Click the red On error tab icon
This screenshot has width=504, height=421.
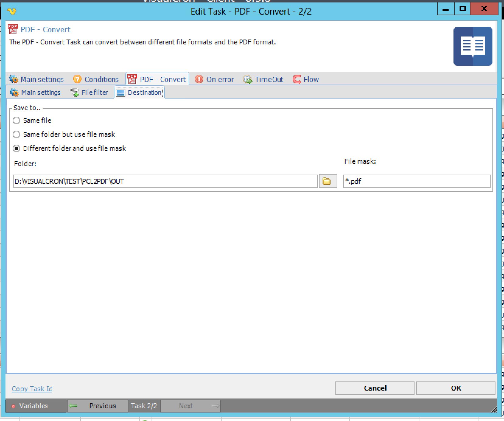[199, 79]
